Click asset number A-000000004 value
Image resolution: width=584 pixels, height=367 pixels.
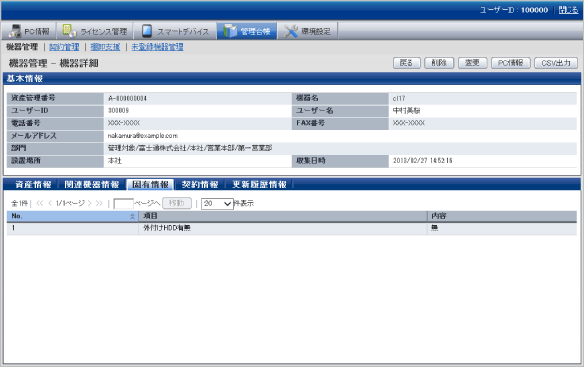[127, 98]
